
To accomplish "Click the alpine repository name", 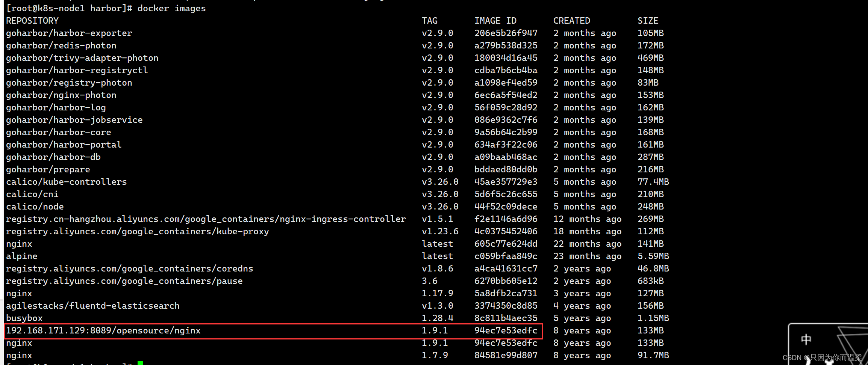I will [x=22, y=256].
